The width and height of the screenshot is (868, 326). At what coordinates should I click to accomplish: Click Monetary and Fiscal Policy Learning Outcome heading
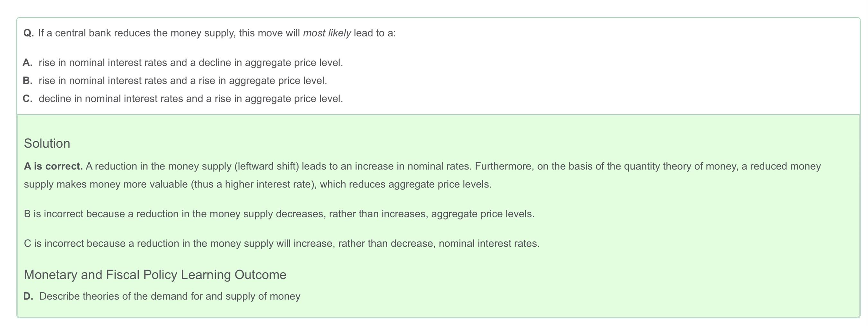tap(155, 275)
